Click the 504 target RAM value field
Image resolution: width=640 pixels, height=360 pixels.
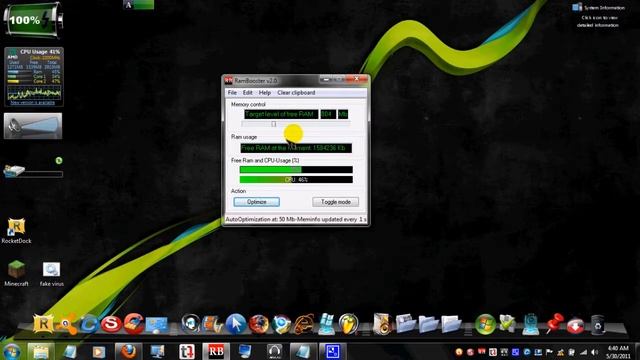(x=328, y=114)
